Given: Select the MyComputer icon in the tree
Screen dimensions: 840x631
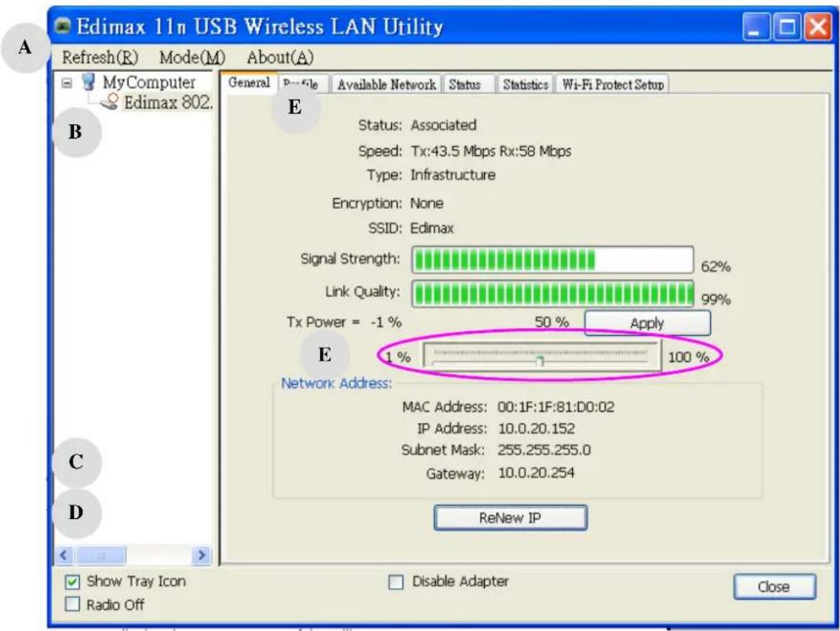Looking at the screenshot, I should 88,82.
